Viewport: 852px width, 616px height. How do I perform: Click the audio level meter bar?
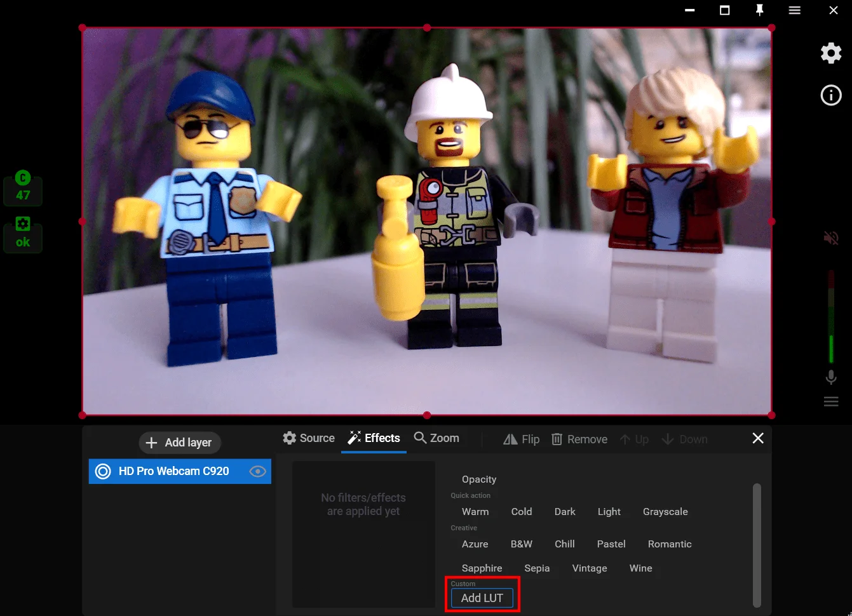pos(831,318)
